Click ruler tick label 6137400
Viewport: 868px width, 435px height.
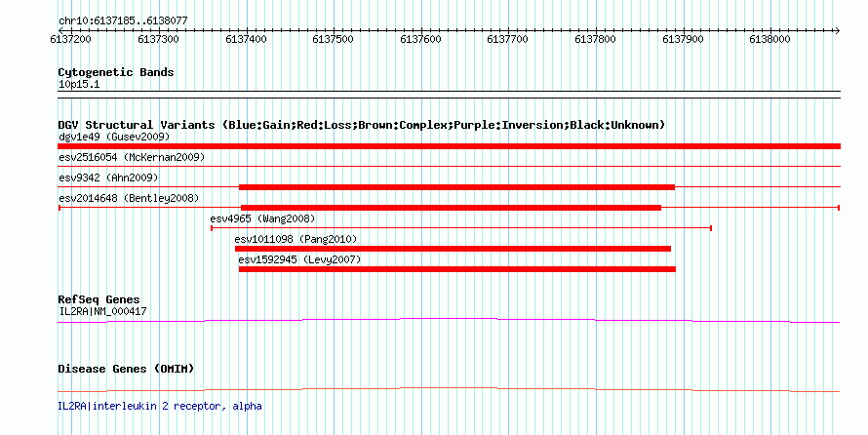[x=246, y=39]
